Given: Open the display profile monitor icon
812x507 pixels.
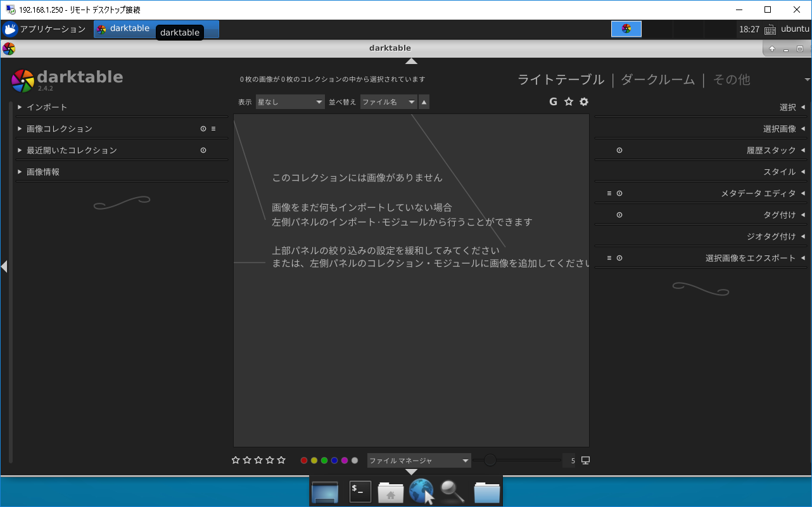Looking at the screenshot, I should (x=584, y=460).
